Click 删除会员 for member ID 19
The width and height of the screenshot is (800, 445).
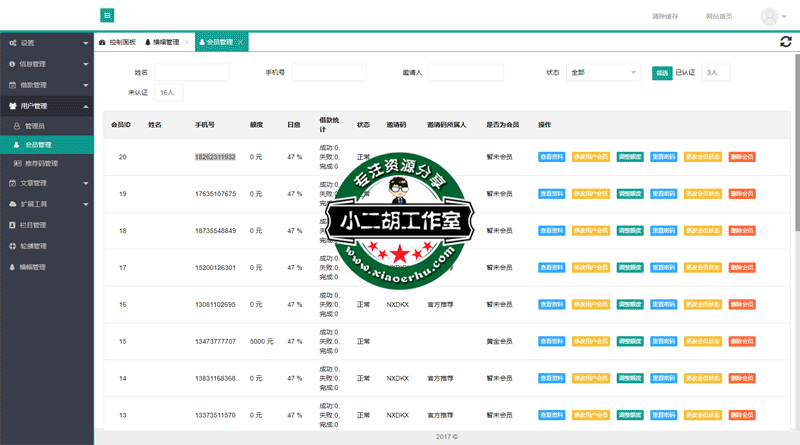pyautogui.click(x=742, y=194)
